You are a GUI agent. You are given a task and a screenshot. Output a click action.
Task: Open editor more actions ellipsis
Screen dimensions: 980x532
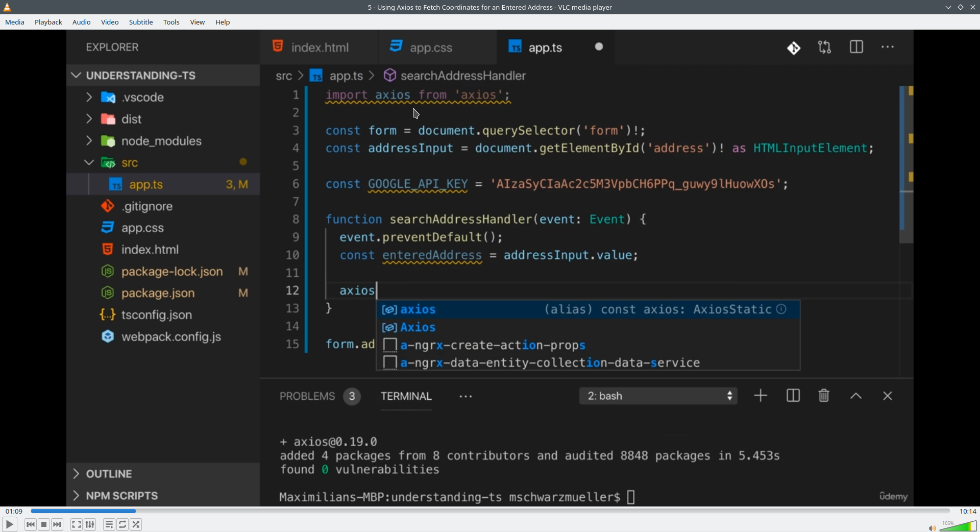coord(888,47)
